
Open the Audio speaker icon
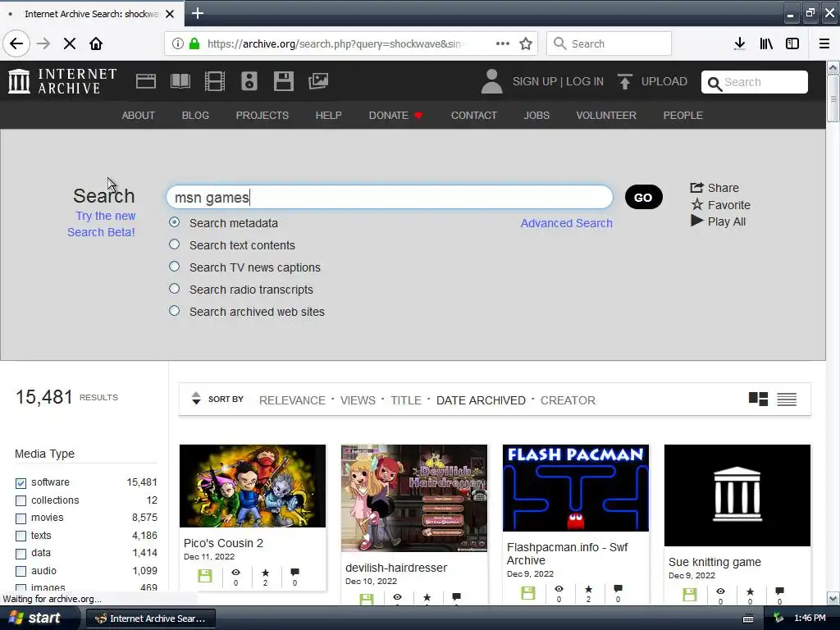[249, 81]
